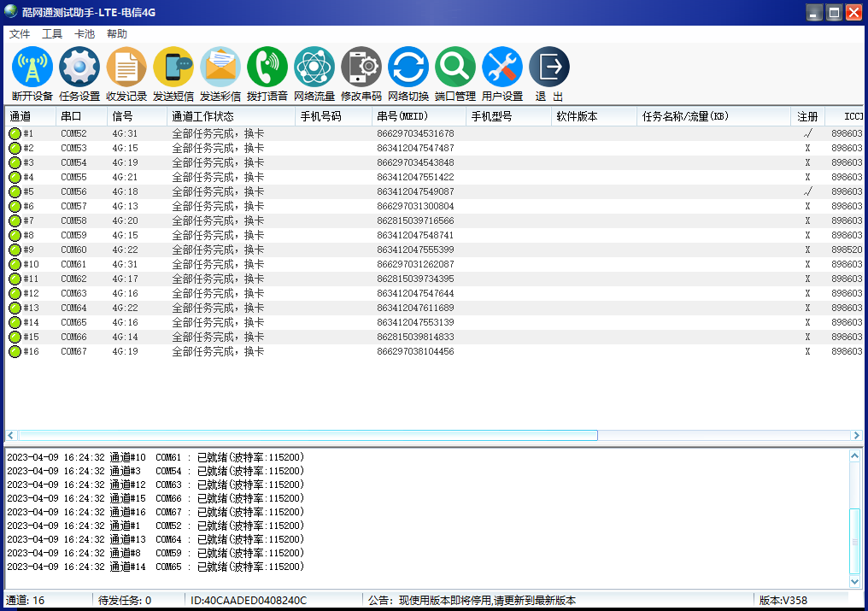Click the 拨打语音 voice call icon
Viewport: 868px width, 611px height.
[267, 67]
